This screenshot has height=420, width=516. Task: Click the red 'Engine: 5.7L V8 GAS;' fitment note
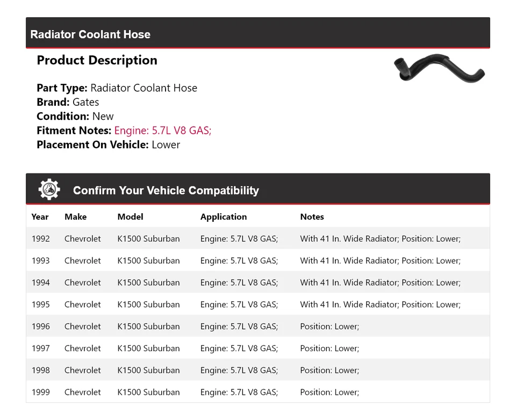(163, 131)
